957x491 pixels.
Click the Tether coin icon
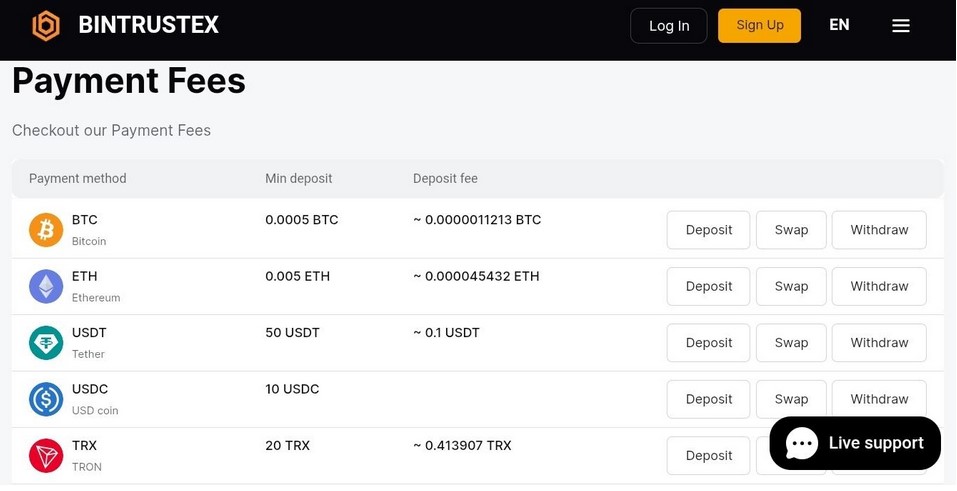click(46, 343)
